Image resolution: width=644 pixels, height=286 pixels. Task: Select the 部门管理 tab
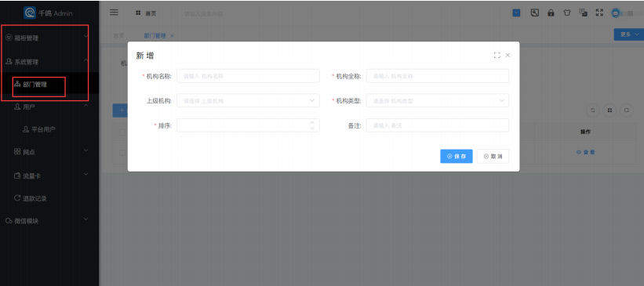155,36
